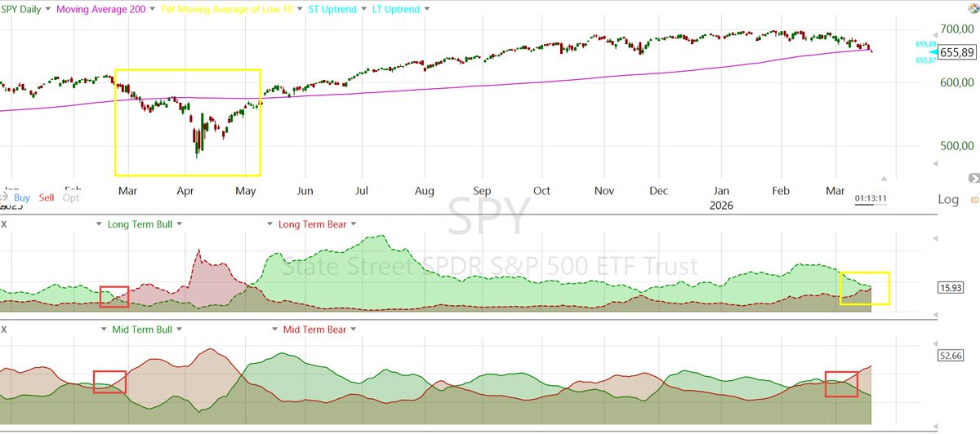Image resolution: width=980 pixels, height=434 pixels.
Task: Open the arrow right of Mid Term Bull
Action: [x=178, y=330]
